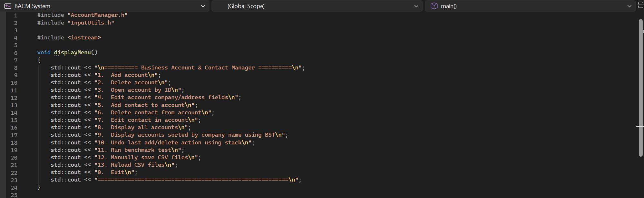644x198 pixels.
Task: Click the "13. Reload CSV files" string
Action: coord(134,165)
